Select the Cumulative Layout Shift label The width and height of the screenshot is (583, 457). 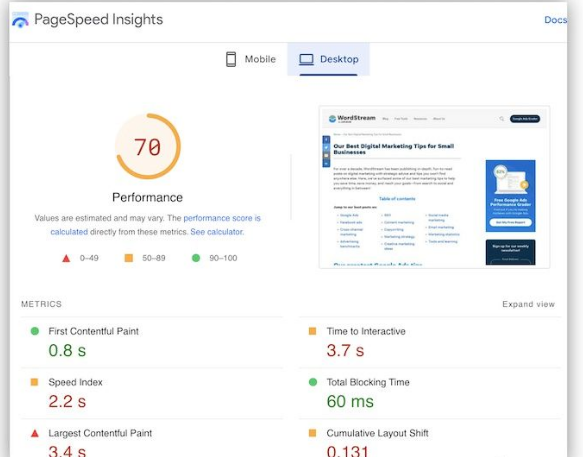377,433
